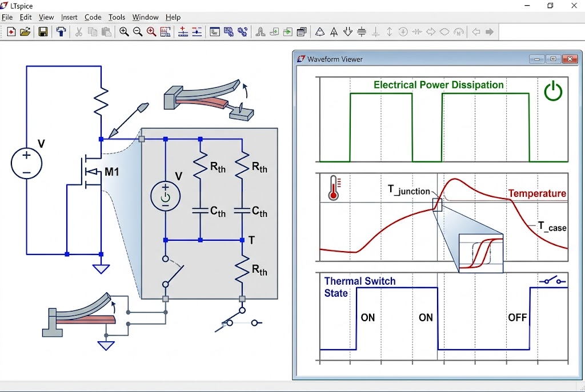Click the Zoom Out magnifier icon
Image resolution: width=585 pixels, height=392 pixels.
tap(138, 32)
